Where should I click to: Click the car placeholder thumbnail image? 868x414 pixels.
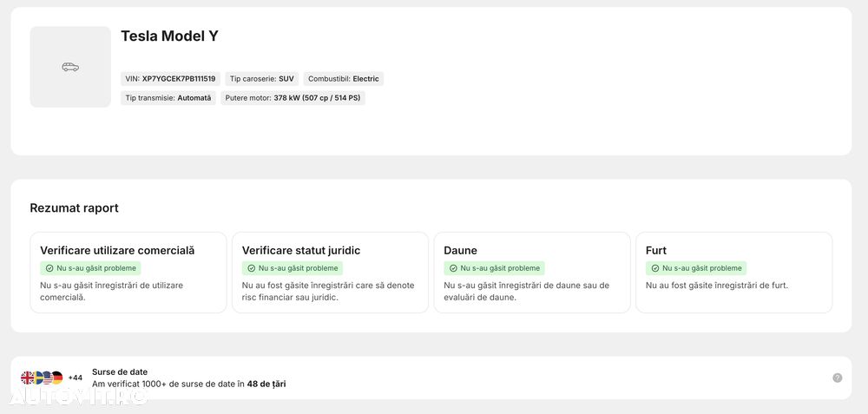point(70,67)
